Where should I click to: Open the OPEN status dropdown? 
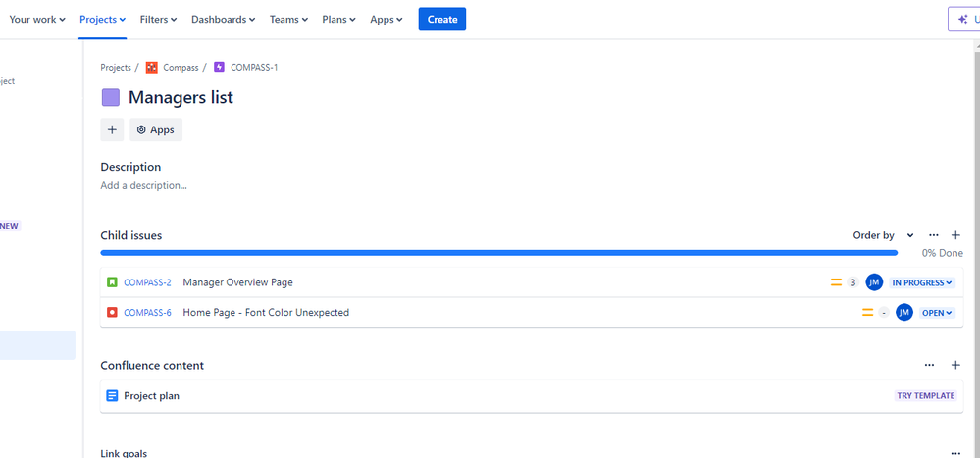pos(937,313)
